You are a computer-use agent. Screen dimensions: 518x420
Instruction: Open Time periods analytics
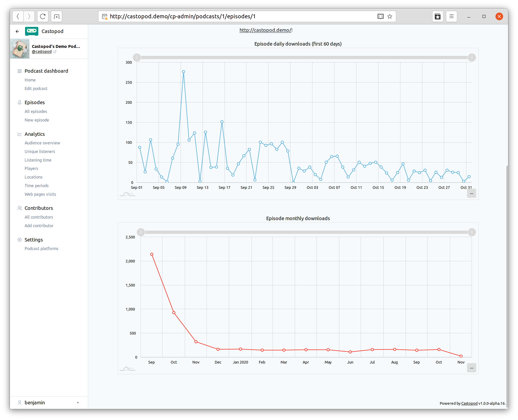pyautogui.click(x=37, y=186)
